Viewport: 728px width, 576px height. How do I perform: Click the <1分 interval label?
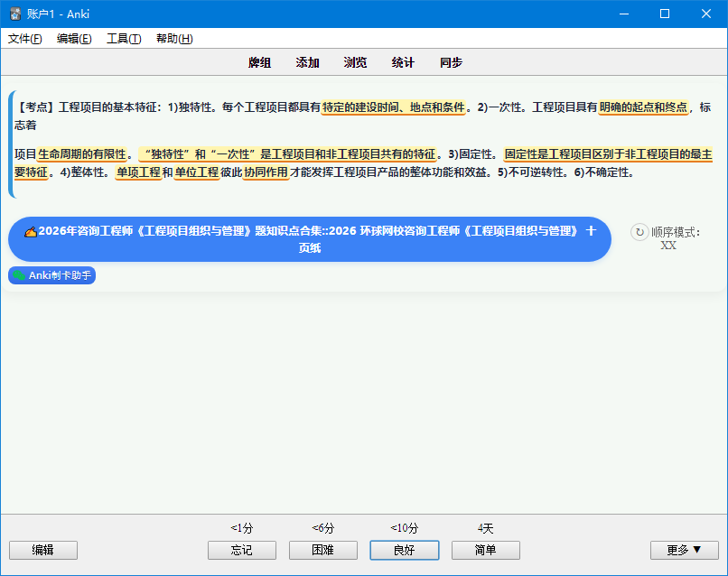(x=242, y=528)
